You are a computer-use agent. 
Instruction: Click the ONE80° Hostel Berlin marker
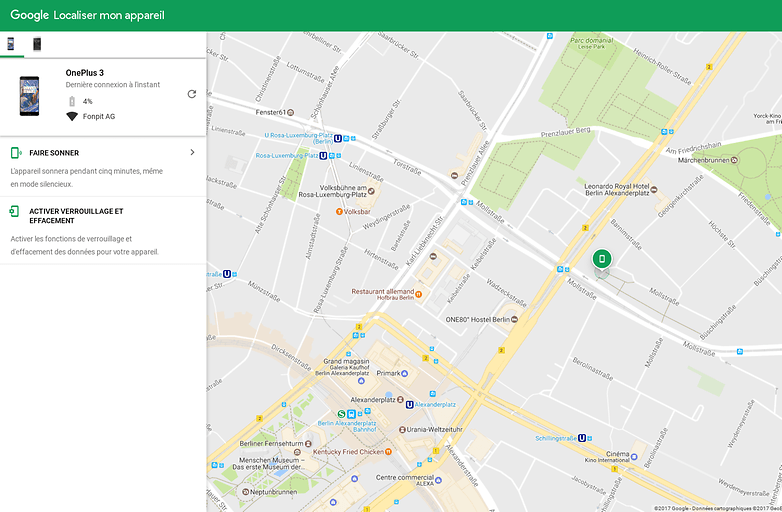pos(514,320)
